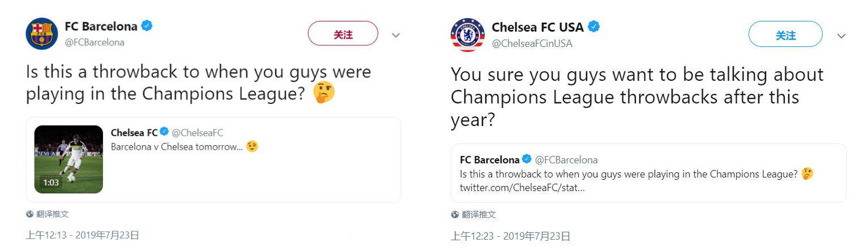868x247 pixels.
Task: Click the Chelsea FC USA profile avatar
Action: coord(467,34)
